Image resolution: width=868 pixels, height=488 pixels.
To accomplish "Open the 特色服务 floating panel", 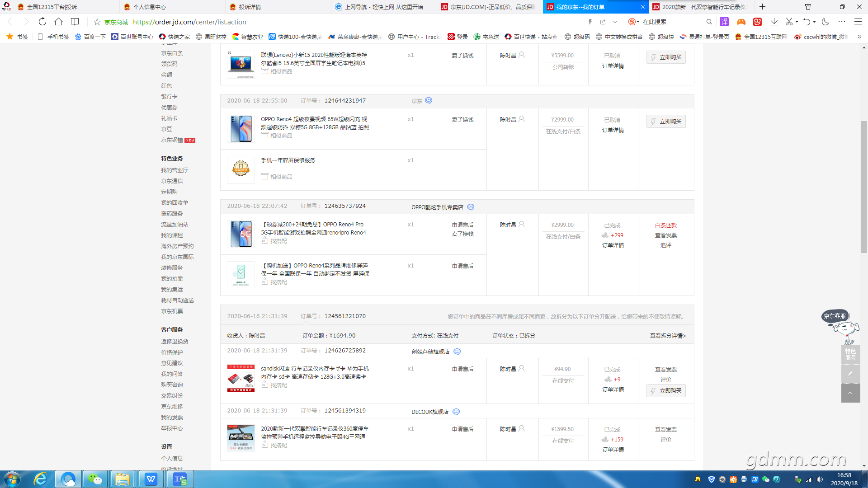I will [850, 355].
